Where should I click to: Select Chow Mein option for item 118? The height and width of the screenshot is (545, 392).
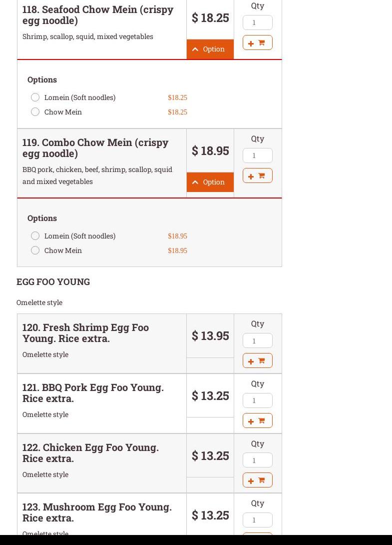point(35,112)
